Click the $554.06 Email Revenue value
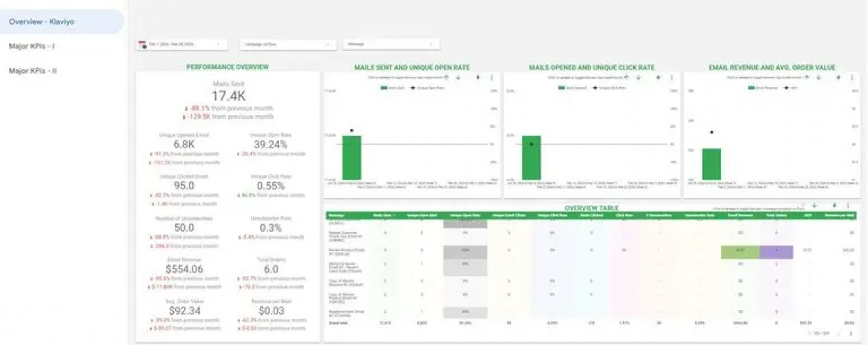This screenshot has height=345, width=868. click(x=183, y=269)
